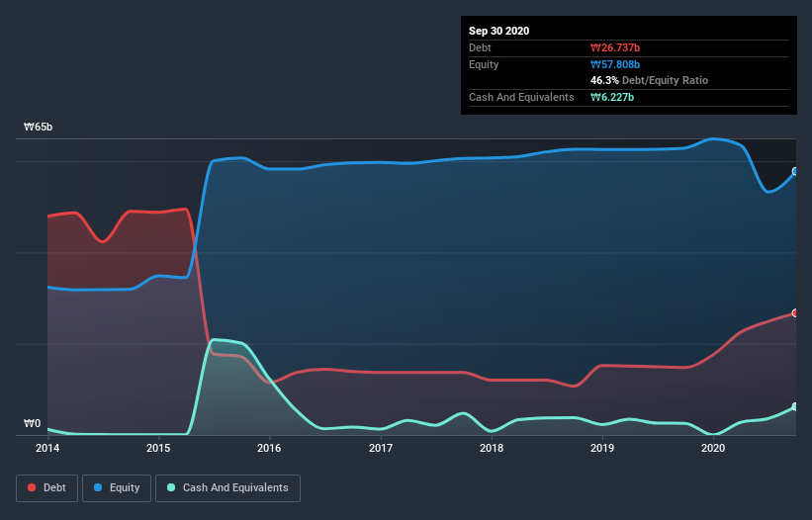812x520 pixels.
Task: Click the 2020 x-axis label
Action: pyautogui.click(x=713, y=448)
